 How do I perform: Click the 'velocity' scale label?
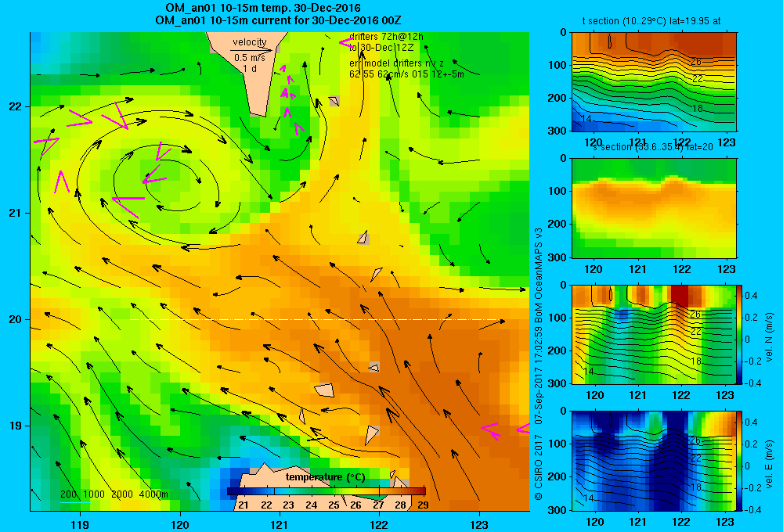click(250, 42)
